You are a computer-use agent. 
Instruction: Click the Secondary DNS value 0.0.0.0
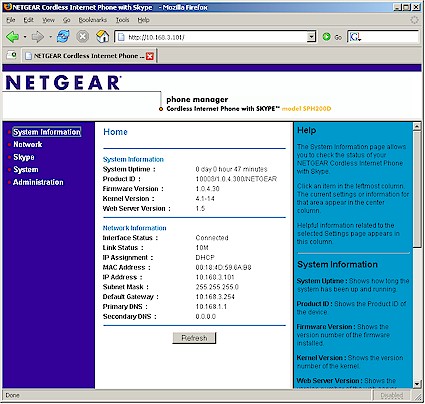click(206, 316)
